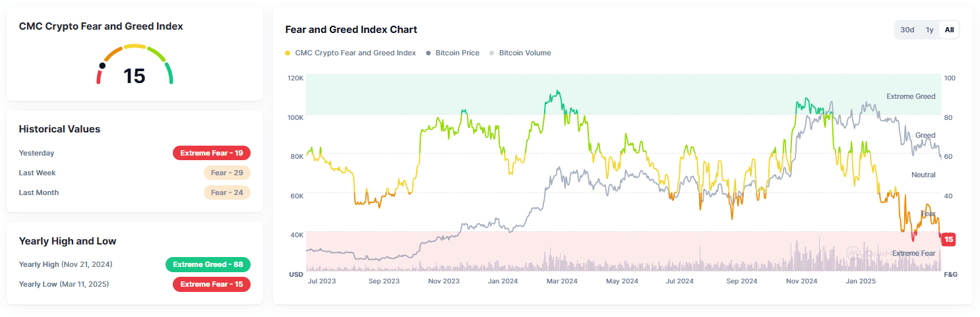Click the Nov 2023 axis label

tap(444, 281)
